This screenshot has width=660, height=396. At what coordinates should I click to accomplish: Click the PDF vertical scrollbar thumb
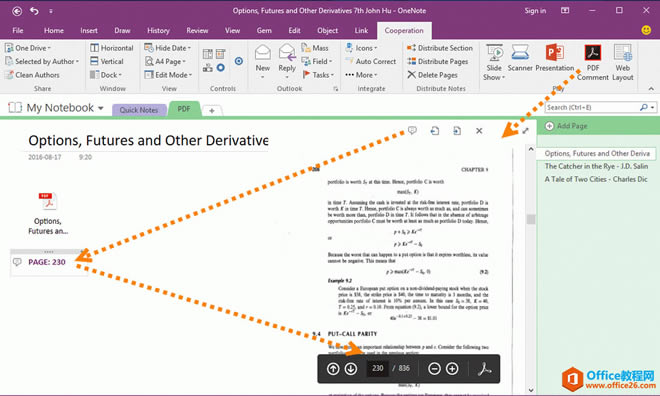(x=531, y=219)
